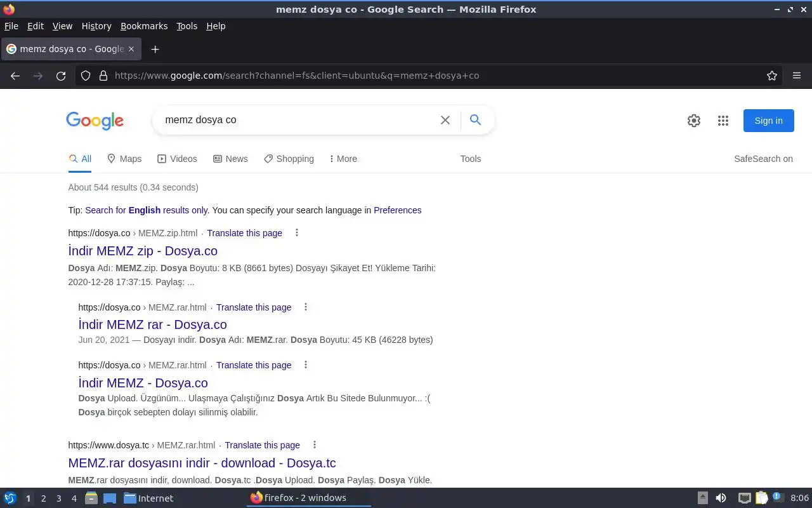Open the Firefox hamburger menu
812x508 pixels.
click(797, 76)
